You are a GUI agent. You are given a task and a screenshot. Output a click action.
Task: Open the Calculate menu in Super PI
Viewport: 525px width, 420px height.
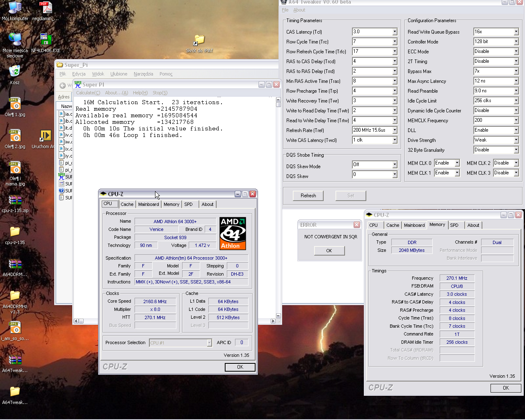point(88,93)
